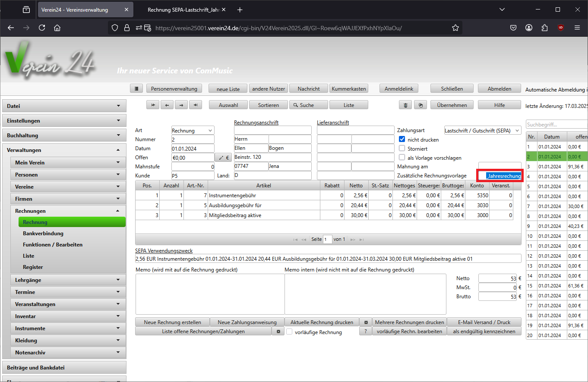588x382 pixels.
Task: Click the question mark help button
Action: point(366,331)
